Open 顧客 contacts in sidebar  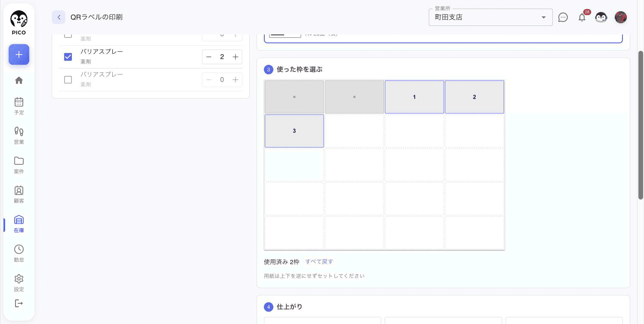19,194
